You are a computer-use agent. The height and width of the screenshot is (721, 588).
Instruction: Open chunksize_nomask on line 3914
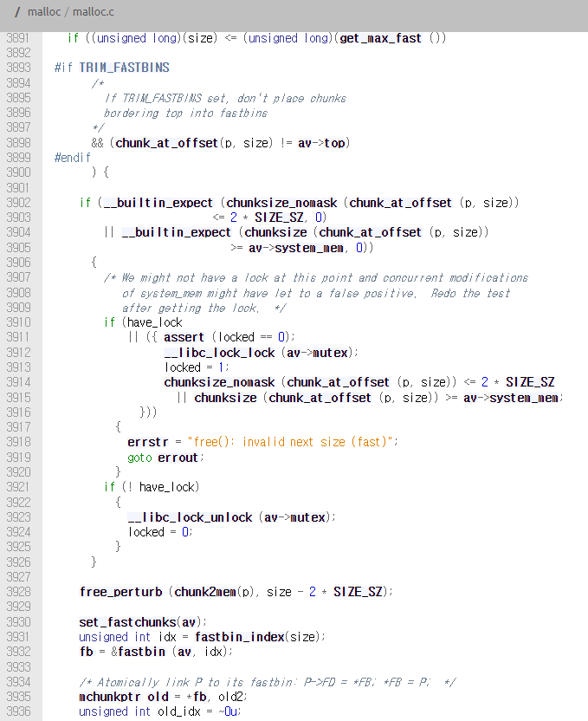point(220,382)
